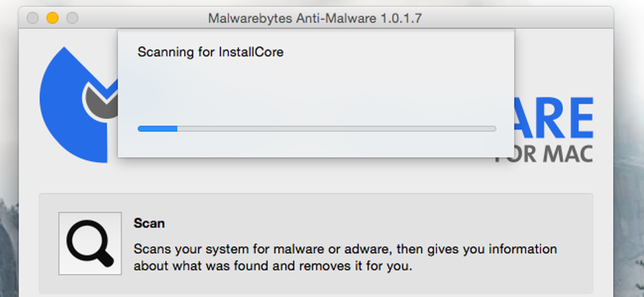Click the gray close button in title bar
This screenshot has height=297, width=644.
coord(32,18)
